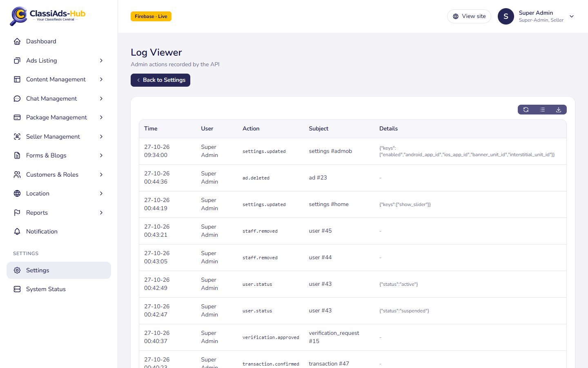Click the Settings gear icon
The height and width of the screenshot is (368, 588).
[17, 270]
